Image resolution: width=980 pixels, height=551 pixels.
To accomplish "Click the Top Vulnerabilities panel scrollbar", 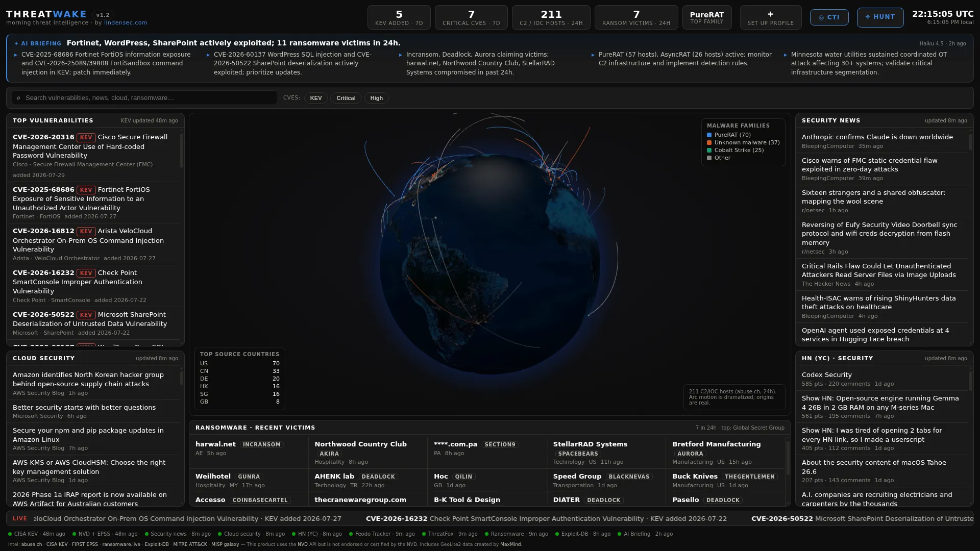I will [182, 151].
